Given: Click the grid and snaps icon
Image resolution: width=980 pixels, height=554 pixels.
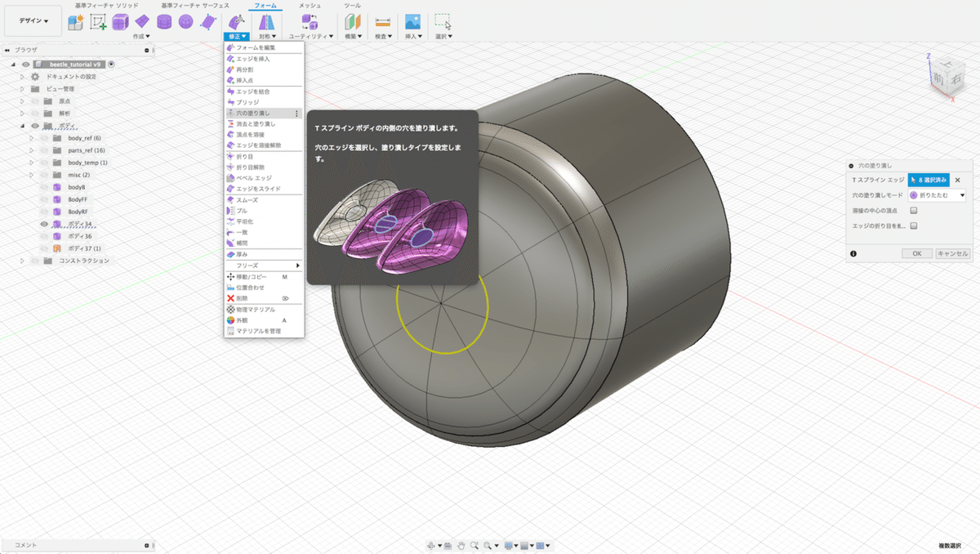Looking at the screenshot, I should coord(524,545).
